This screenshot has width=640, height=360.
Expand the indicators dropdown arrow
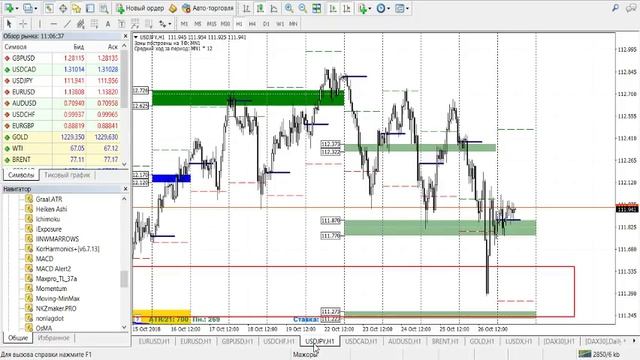pyautogui.click(x=370, y=8)
